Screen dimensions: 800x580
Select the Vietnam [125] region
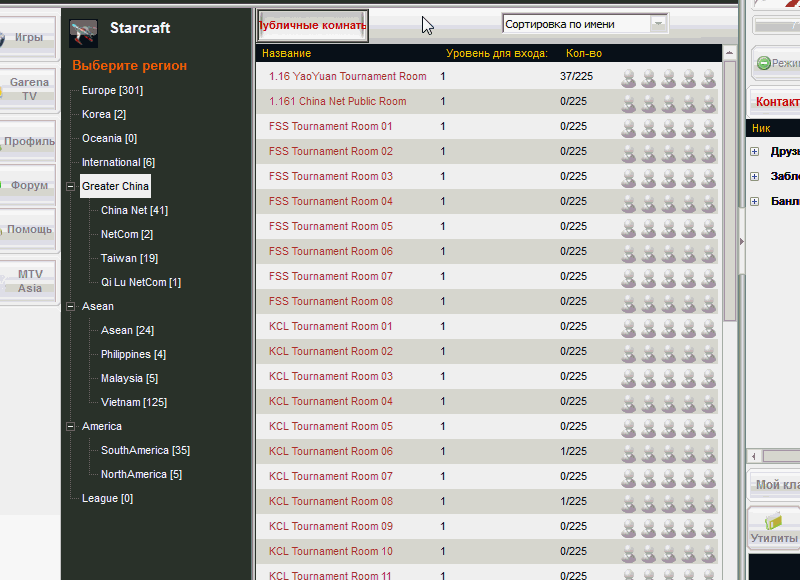point(133,402)
